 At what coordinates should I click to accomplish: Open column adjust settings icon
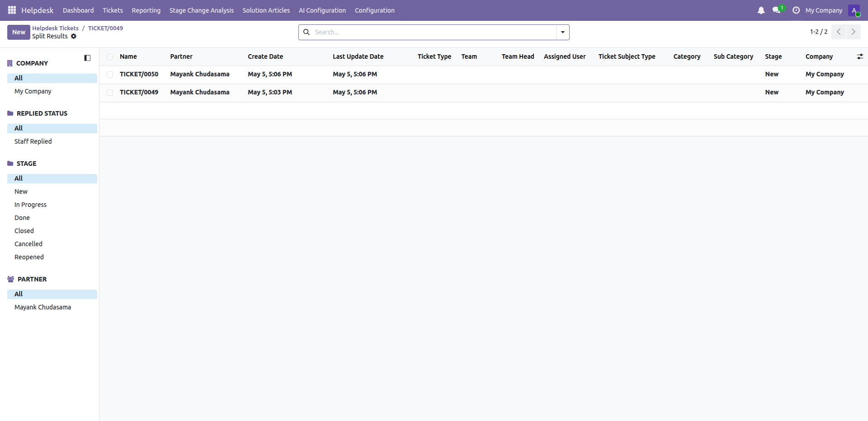coord(860,56)
